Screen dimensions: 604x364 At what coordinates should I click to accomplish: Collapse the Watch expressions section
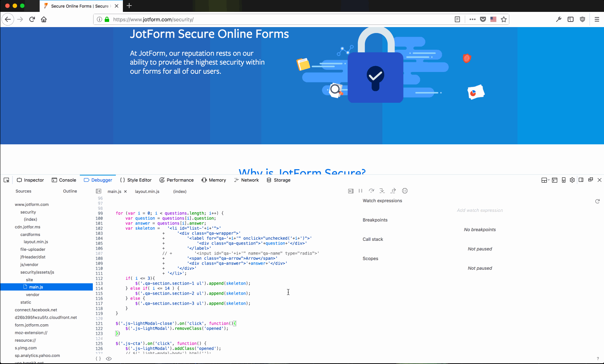382,201
